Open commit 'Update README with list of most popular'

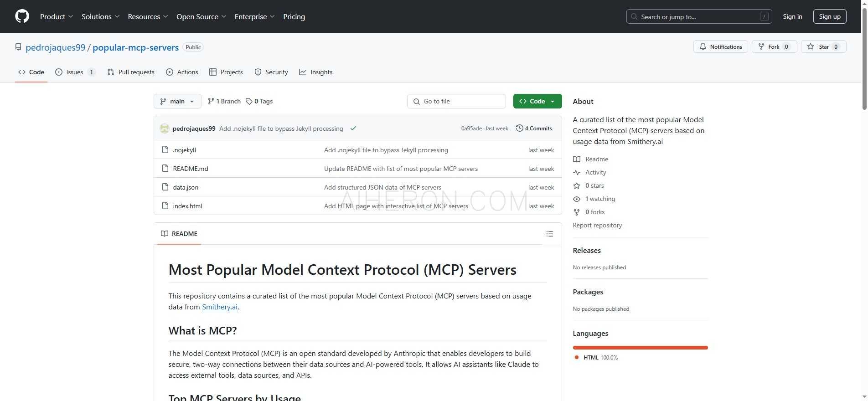[x=401, y=169]
